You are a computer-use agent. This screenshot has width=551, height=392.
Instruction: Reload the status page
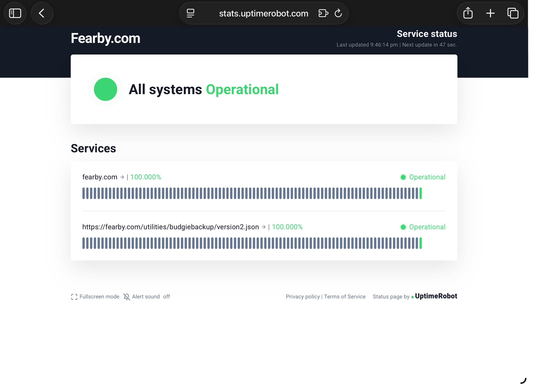[x=338, y=13]
